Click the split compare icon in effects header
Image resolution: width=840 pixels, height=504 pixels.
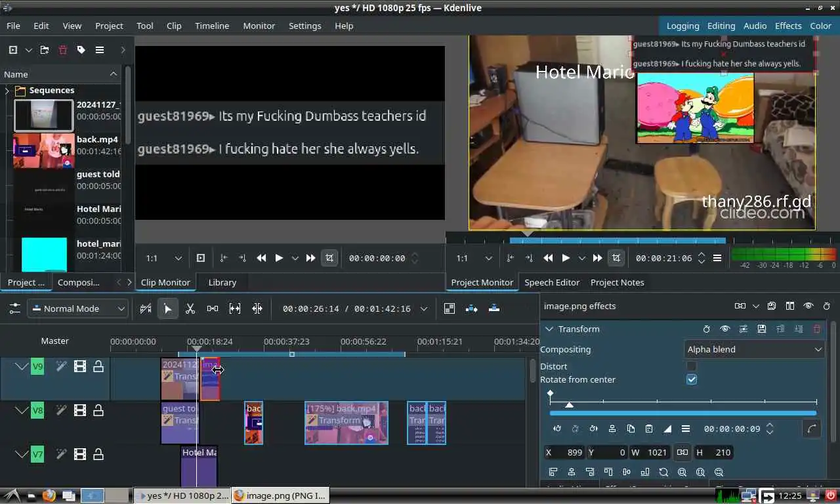(x=790, y=306)
